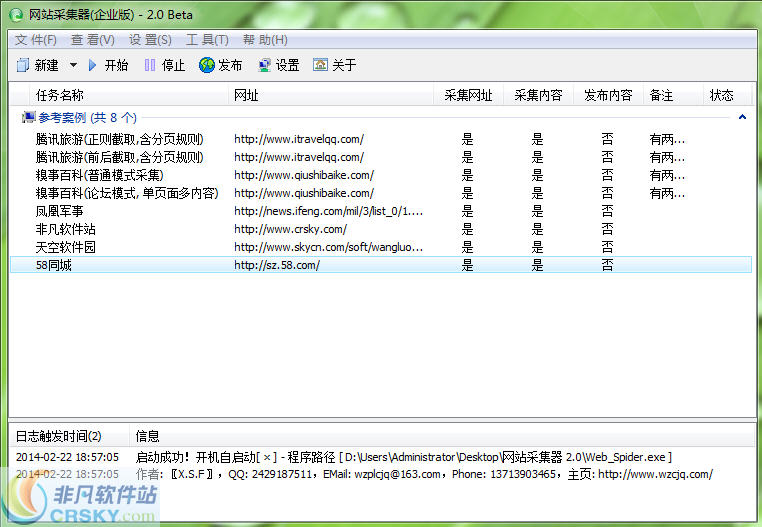
Task: Click 备注 cell 有两… in 糗事百科(普通模式采集) row
Action: [667, 176]
